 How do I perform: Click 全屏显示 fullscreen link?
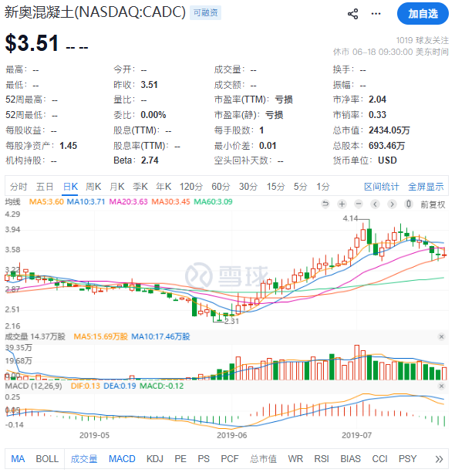(x=426, y=187)
